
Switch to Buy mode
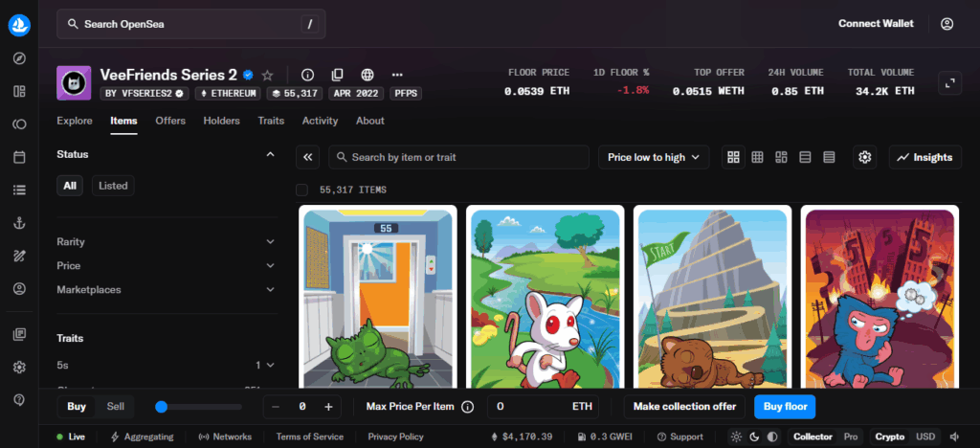pos(77,407)
